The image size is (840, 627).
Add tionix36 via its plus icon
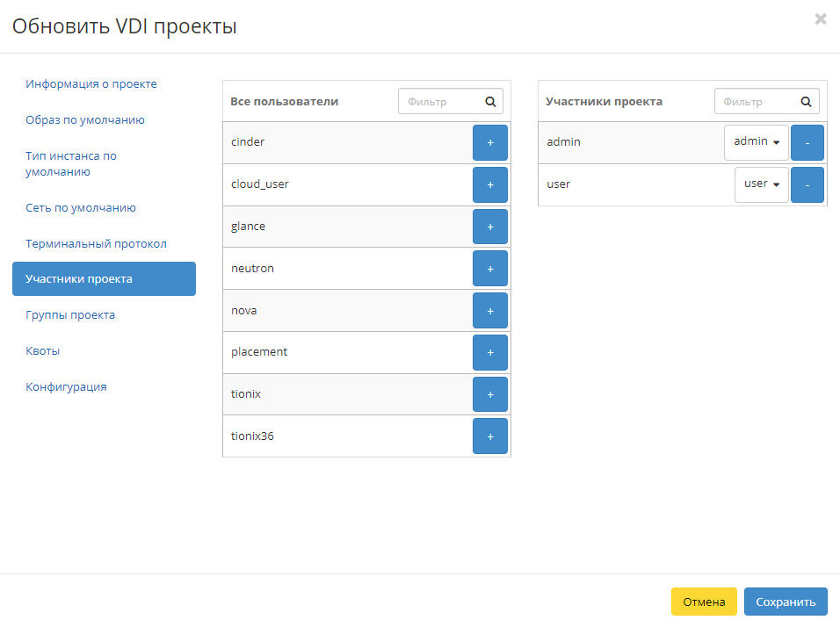pyautogui.click(x=490, y=436)
